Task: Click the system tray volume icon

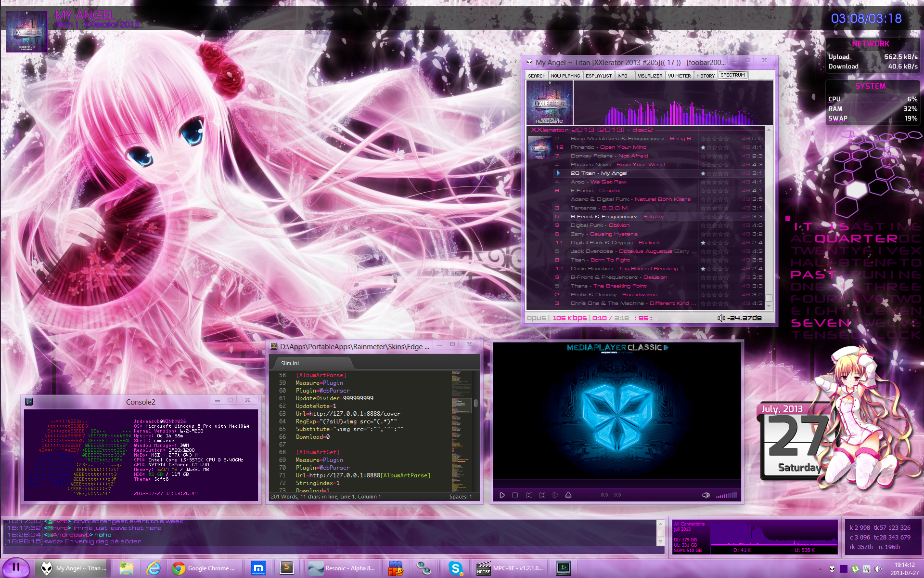Action: 878,569
